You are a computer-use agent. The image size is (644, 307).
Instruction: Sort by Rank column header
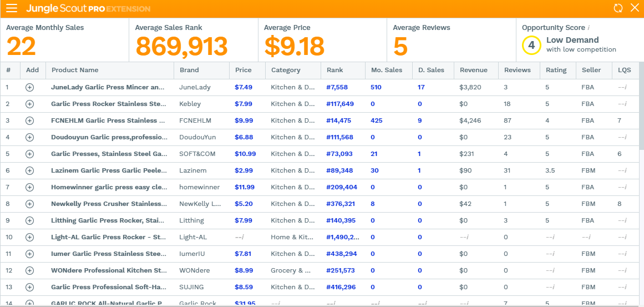pos(334,71)
